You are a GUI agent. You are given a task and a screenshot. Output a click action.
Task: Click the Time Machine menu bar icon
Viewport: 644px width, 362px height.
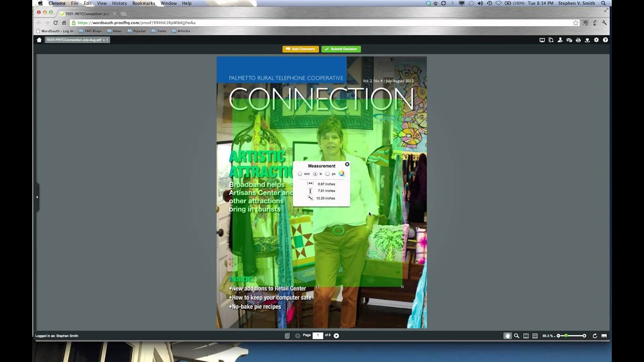click(490, 4)
